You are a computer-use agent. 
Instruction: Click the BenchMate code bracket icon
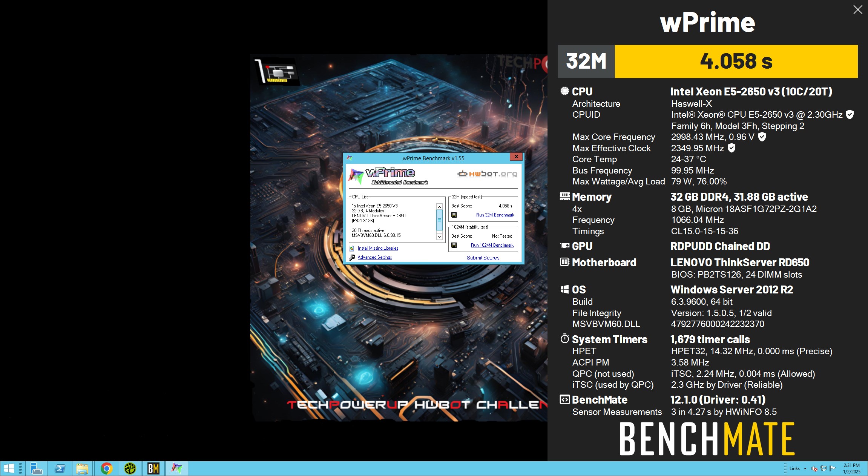(x=564, y=399)
